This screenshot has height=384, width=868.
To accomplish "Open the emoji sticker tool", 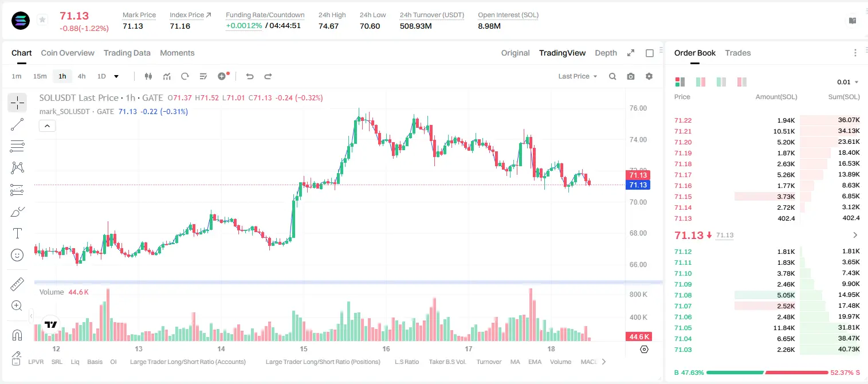I will pyautogui.click(x=17, y=255).
